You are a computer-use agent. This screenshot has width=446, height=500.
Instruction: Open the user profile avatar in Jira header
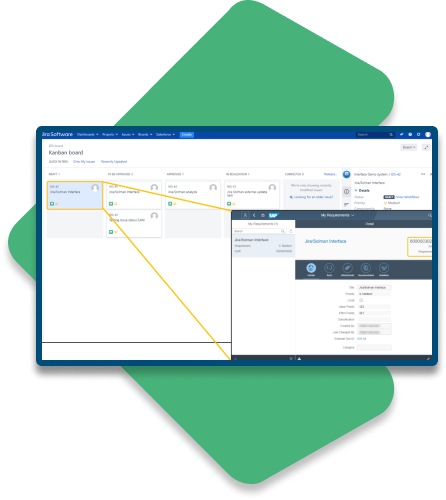tap(428, 135)
